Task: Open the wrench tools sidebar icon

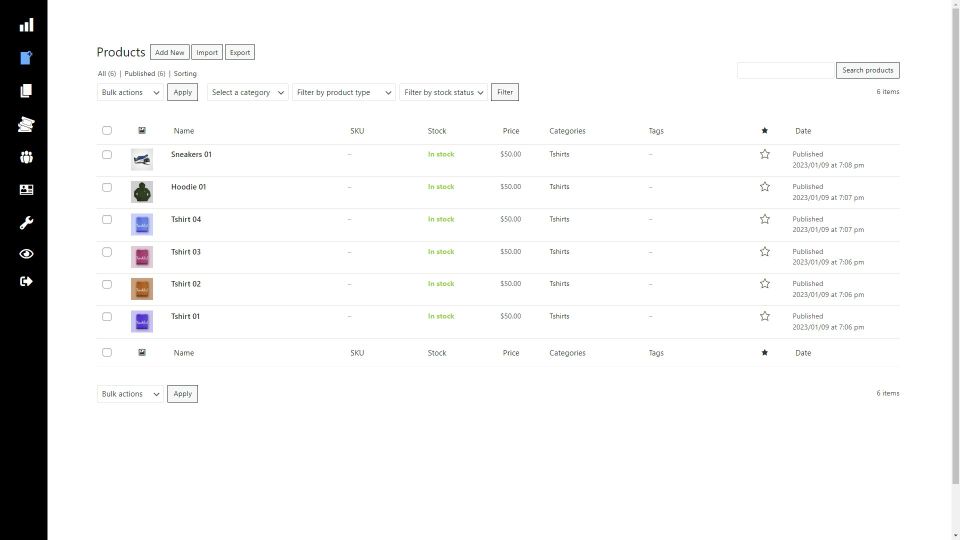Action: [26, 222]
